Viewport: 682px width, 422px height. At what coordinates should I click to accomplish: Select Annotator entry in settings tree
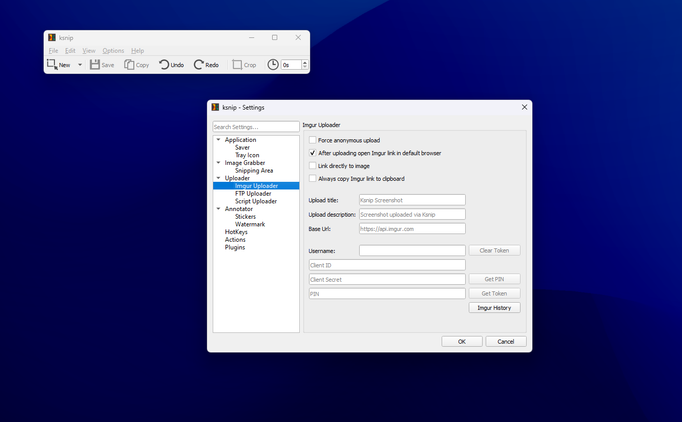tap(238, 209)
